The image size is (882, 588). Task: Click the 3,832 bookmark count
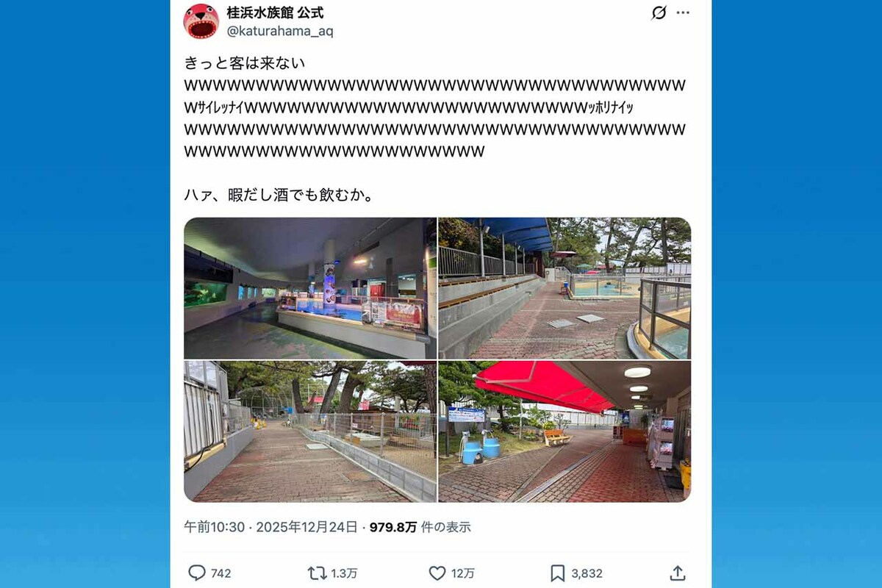[x=587, y=574]
